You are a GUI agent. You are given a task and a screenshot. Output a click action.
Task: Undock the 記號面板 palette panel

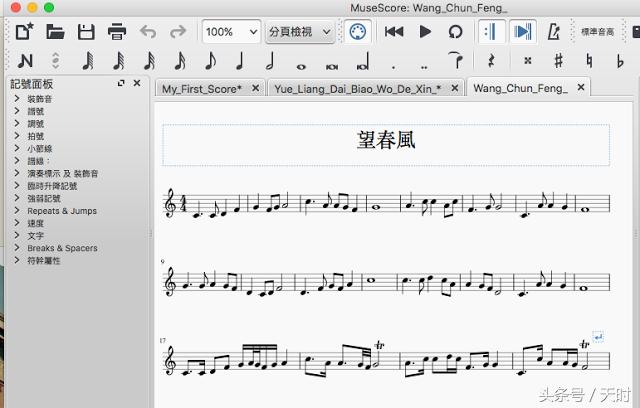click(121, 83)
